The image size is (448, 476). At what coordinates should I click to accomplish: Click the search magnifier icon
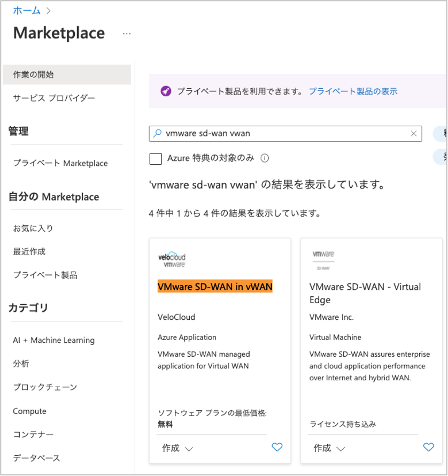157,134
